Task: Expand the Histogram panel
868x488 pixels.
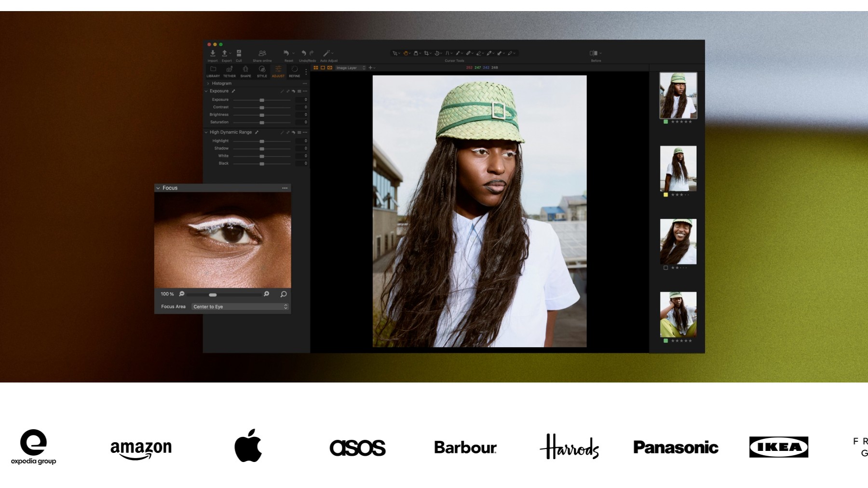Action: 208,83
